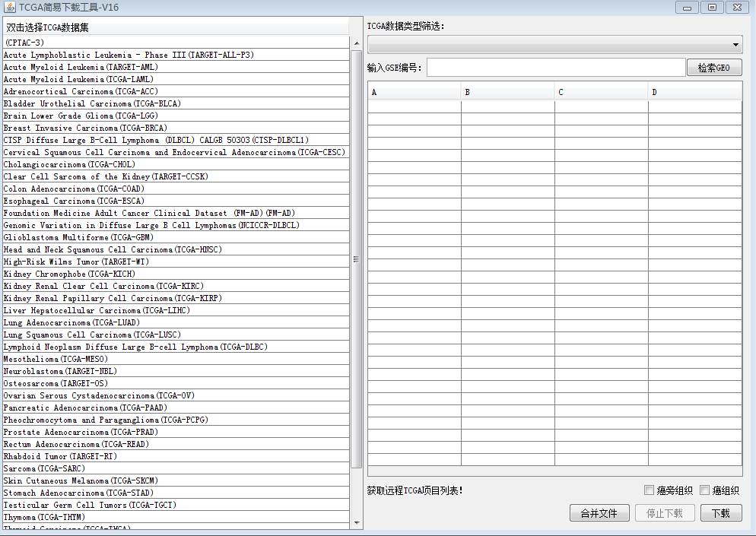Select Neuroblastoma (TARGET-NBL)
756x536 pixels.
coord(176,371)
